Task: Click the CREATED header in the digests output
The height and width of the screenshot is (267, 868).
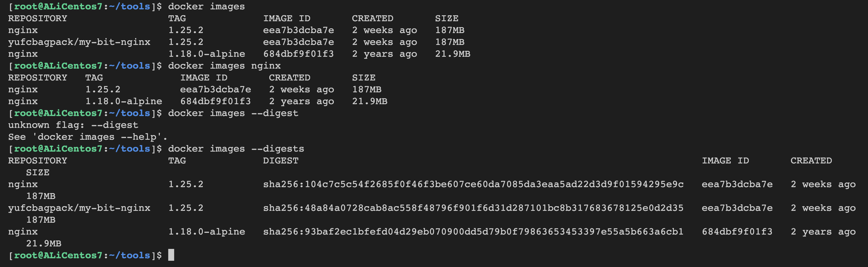Action: pos(811,161)
